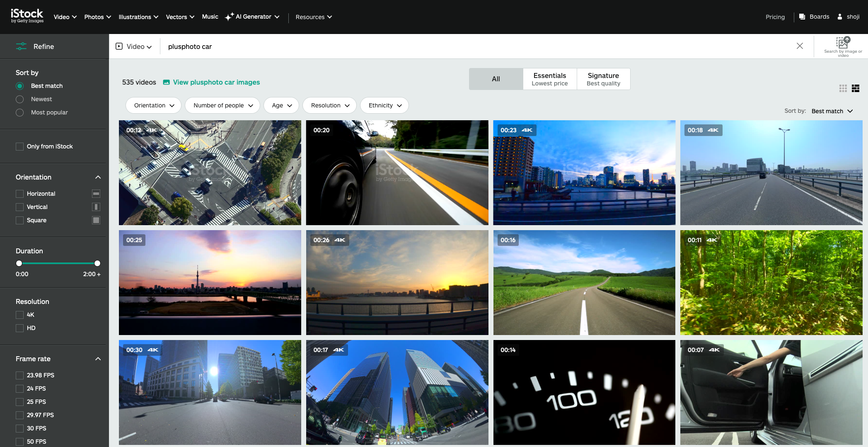Viewport: 868px width, 447px height.
Task: Open the Number of people dropdown
Action: tap(222, 105)
